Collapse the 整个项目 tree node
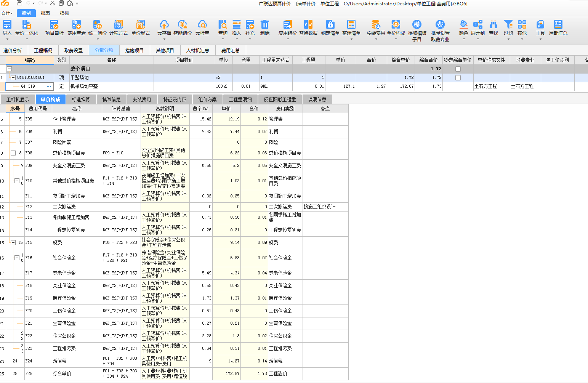588x383 pixels. tap(10, 69)
